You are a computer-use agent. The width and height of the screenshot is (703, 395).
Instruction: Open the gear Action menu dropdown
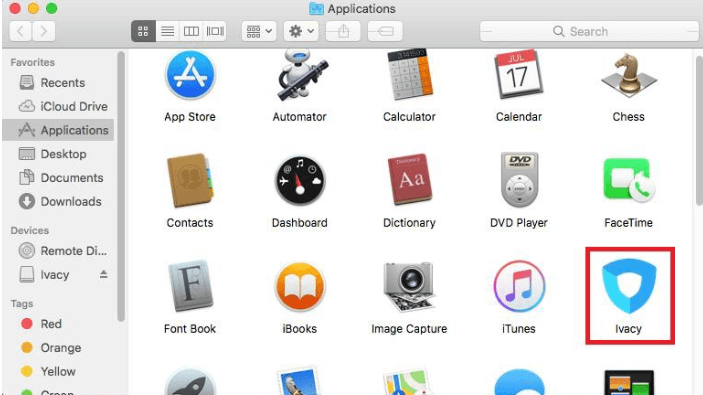(x=301, y=31)
